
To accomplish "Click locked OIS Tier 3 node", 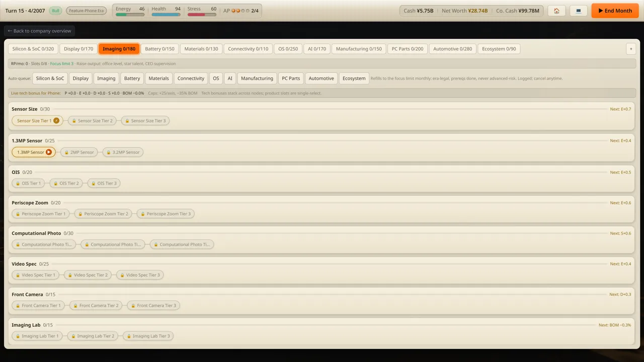I will (104, 184).
